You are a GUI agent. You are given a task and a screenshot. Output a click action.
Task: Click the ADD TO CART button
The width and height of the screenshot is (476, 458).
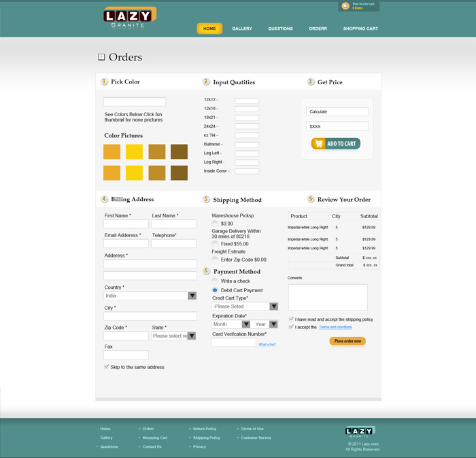[x=336, y=144]
